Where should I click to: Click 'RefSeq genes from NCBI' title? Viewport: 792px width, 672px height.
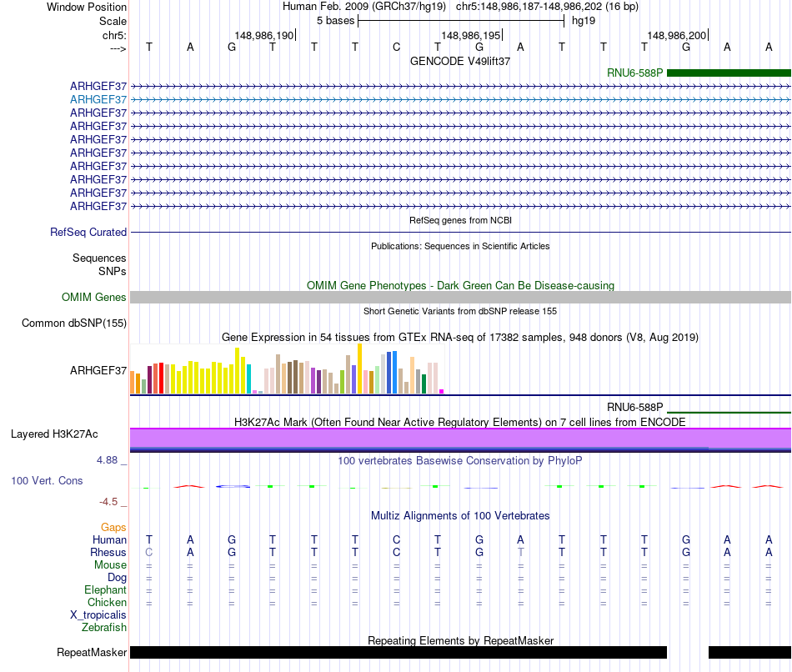point(460,220)
